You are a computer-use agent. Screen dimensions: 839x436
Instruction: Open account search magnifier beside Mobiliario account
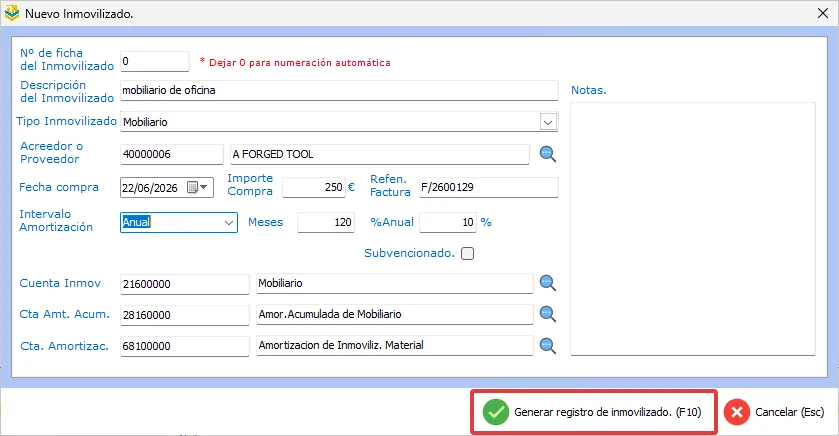click(x=547, y=283)
